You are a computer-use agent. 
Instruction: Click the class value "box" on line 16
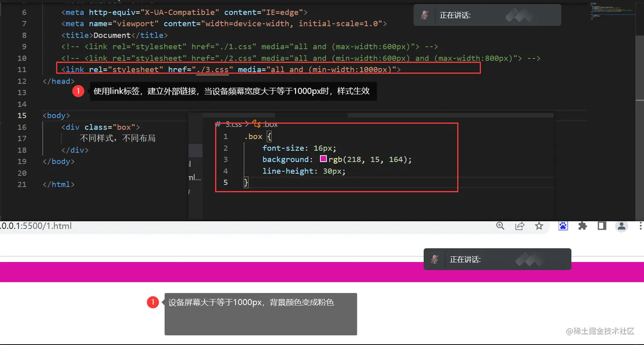point(124,127)
